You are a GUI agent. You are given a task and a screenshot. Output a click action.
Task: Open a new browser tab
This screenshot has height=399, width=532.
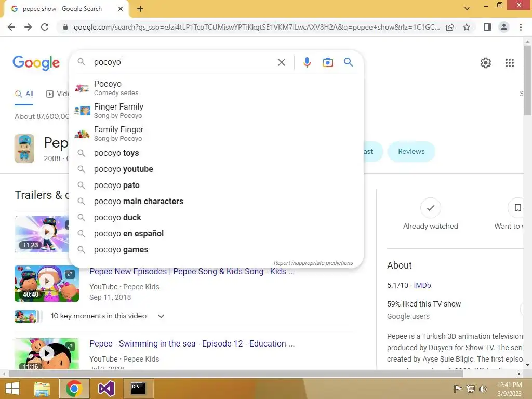pyautogui.click(x=140, y=9)
